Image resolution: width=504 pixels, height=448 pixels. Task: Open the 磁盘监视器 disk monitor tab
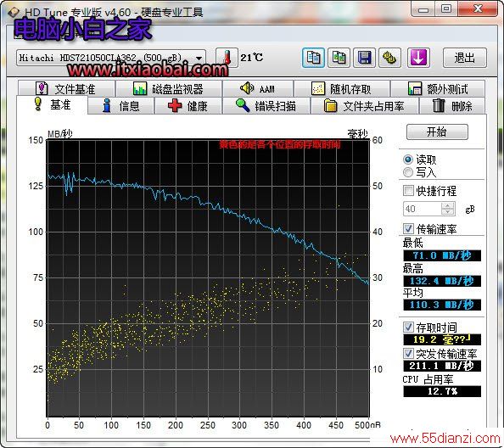pyautogui.click(x=169, y=89)
